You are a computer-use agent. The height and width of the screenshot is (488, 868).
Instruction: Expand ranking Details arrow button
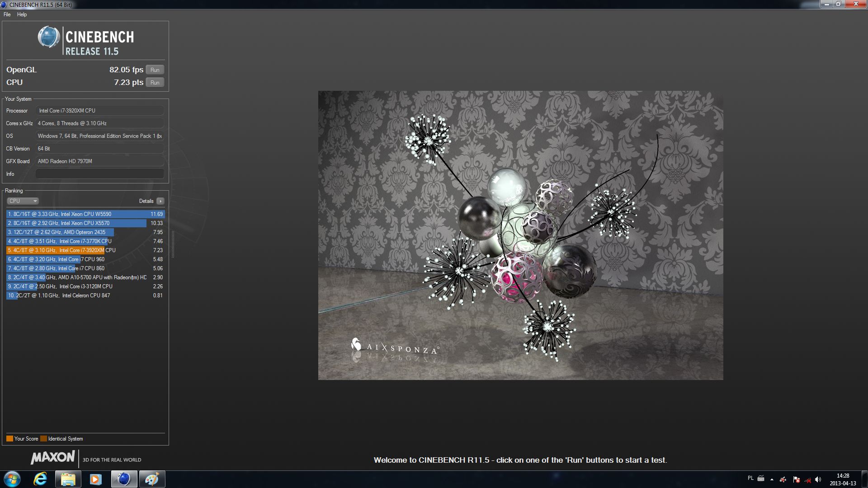[x=160, y=201]
